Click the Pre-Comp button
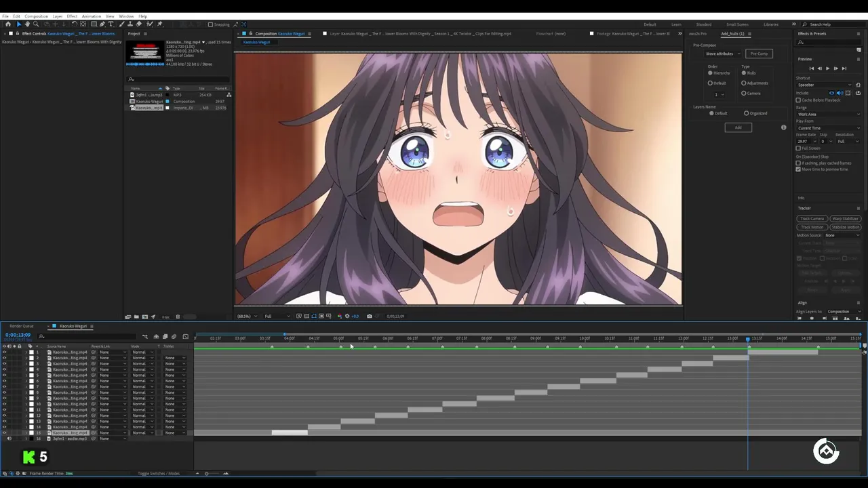868x488 pixels. [759, 54]
